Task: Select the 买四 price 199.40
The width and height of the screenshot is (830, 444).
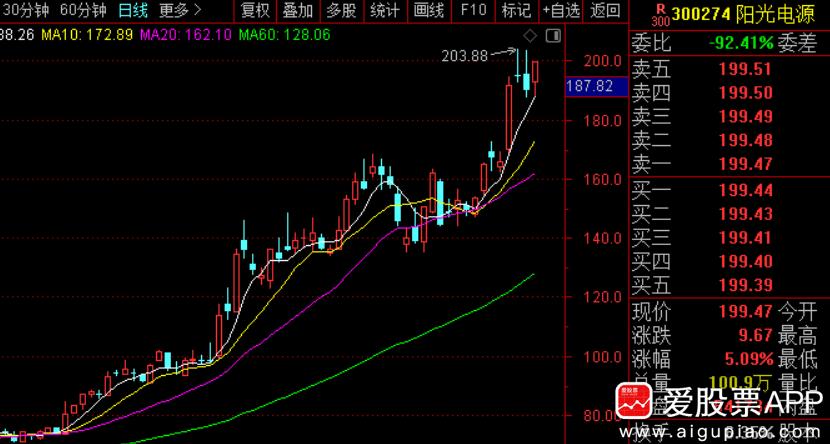Action: point(746,261)
